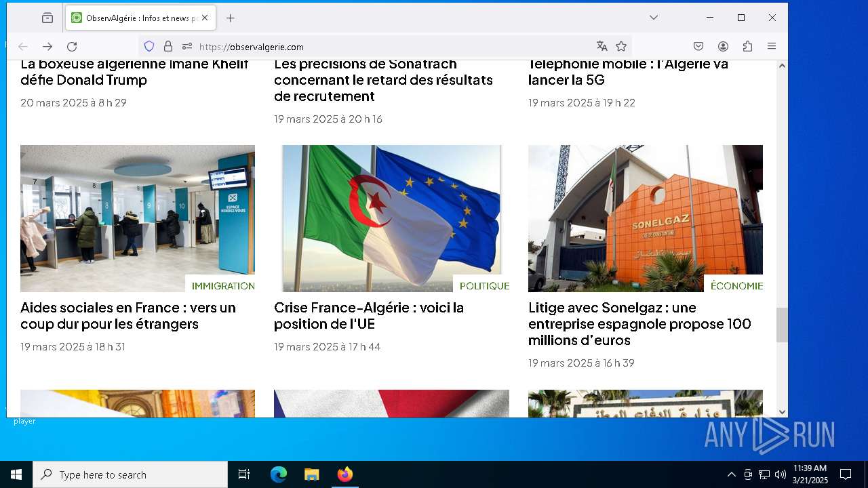This screenshot has width=868, height=488.
Task: Select the IMMIGRATION category label
Action: coord(223,286)
